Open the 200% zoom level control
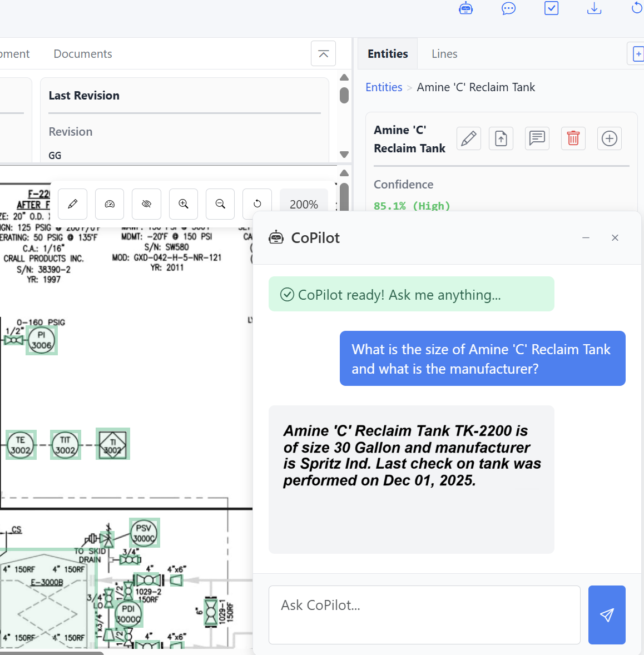Screen dimensions: 644x655 (304, 204)
